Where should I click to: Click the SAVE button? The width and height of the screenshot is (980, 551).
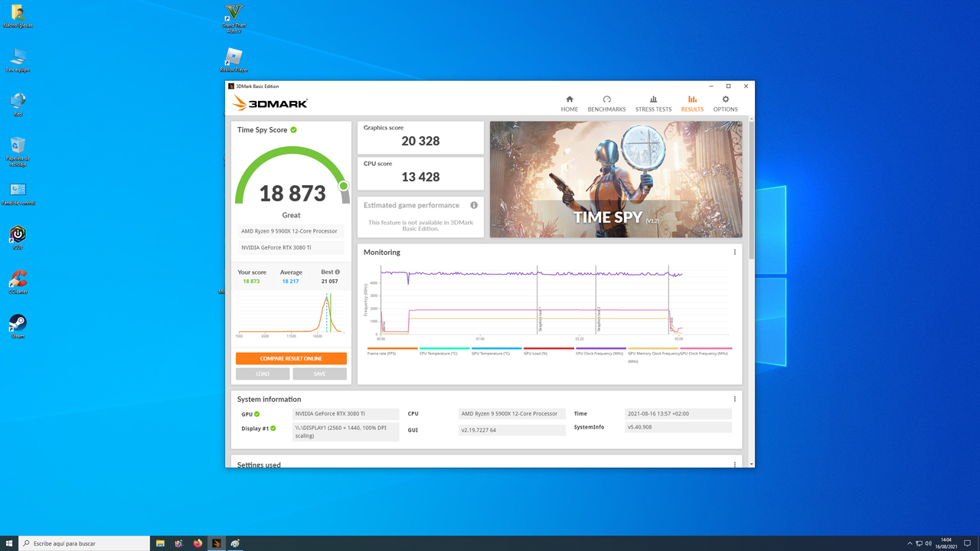[319, 374]
